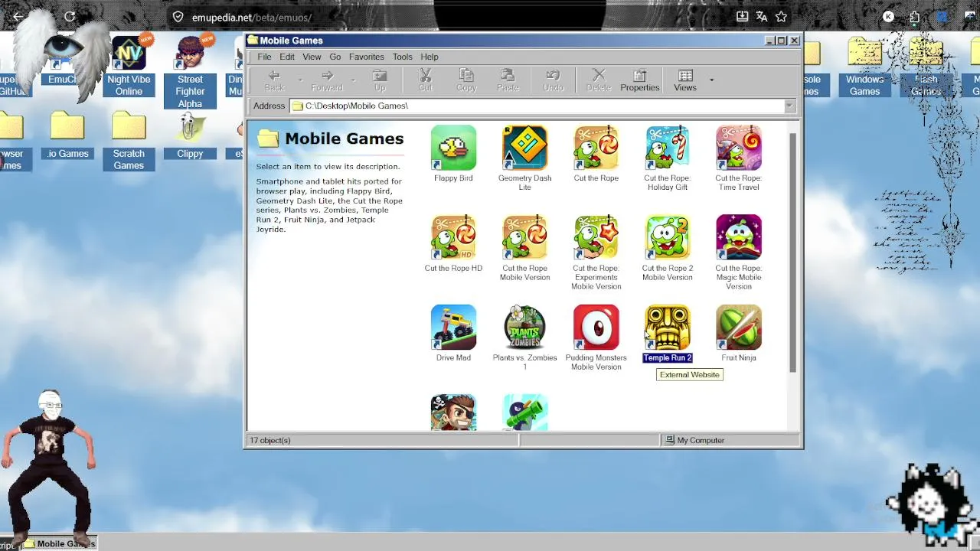Viewport: 980px width, 551px height.
Task: Select the .io Games desktop folder
Action: click(x=67, y=135)
